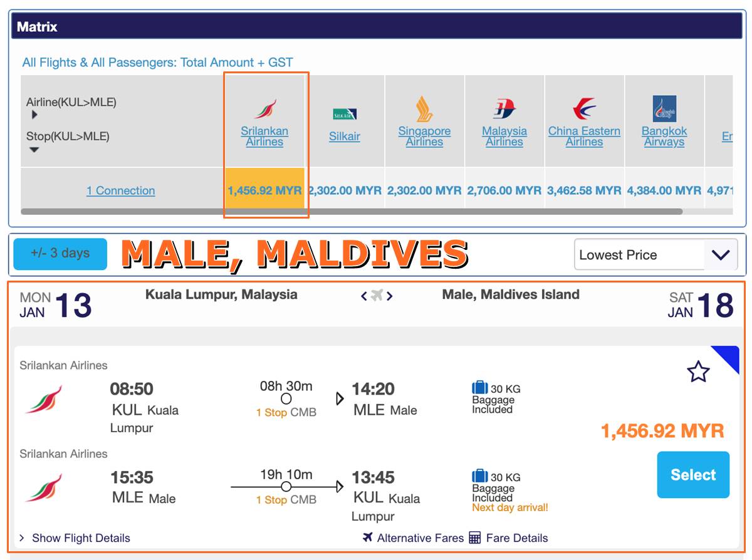Click the 1 Stop CMB label under 08h 30m
The height and width of the screenshot is (560, 752).
pyautogui.click(x=286, y=413)
